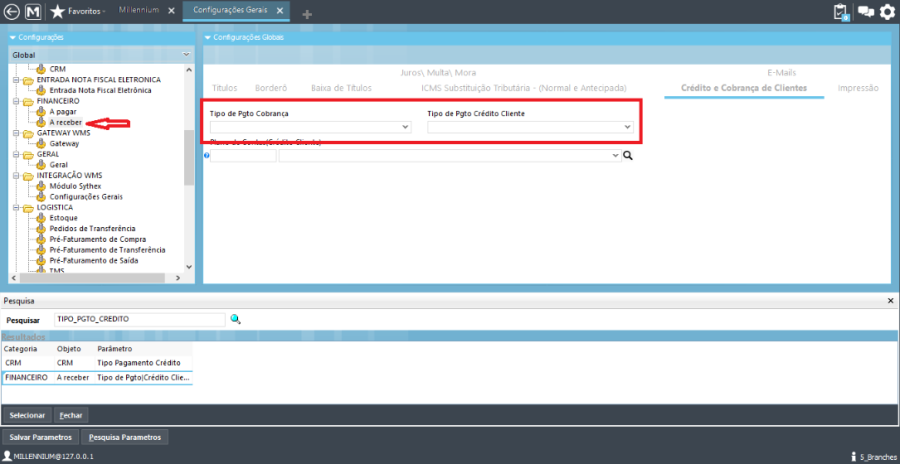Select the A pagar tree item

[63, 111]
